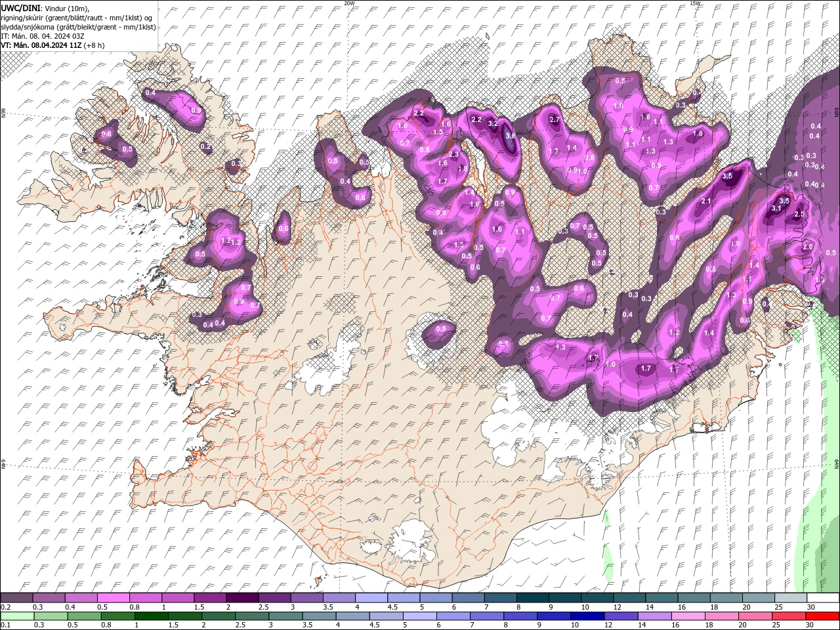
Task: Click the 15W longitude label
Action: point(695,3)
